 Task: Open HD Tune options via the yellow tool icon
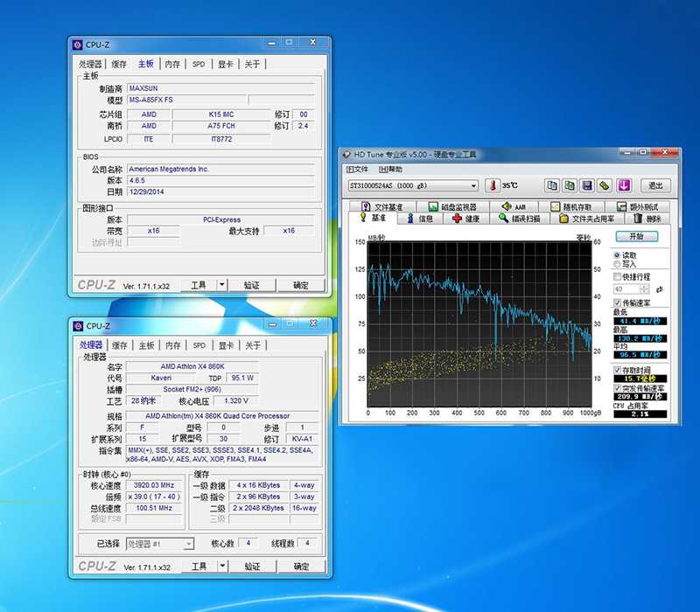click(x=605, y=185)
